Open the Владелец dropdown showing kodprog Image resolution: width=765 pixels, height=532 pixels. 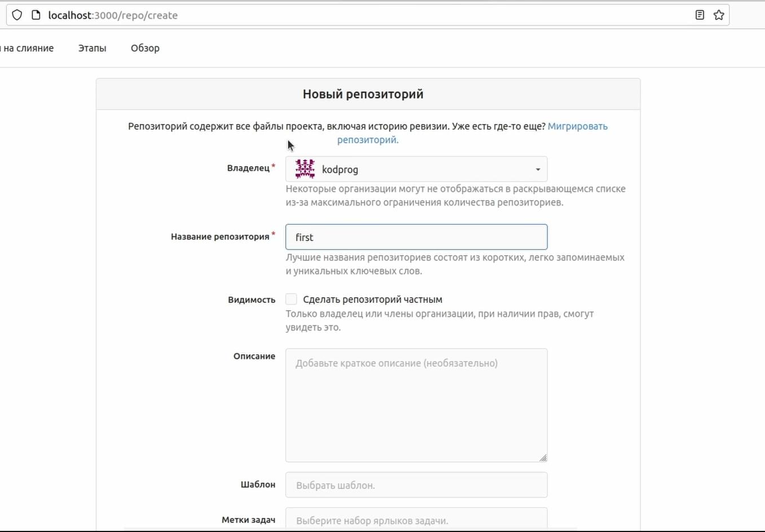(x=416, y=169)
